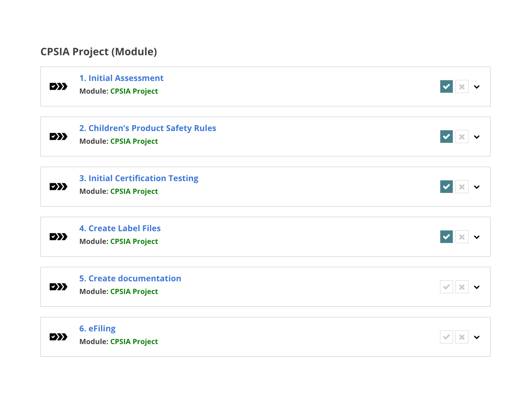Open 4. Create Label Files link
532x400 pixels.
pyautogui.click(x=120, y=228)
